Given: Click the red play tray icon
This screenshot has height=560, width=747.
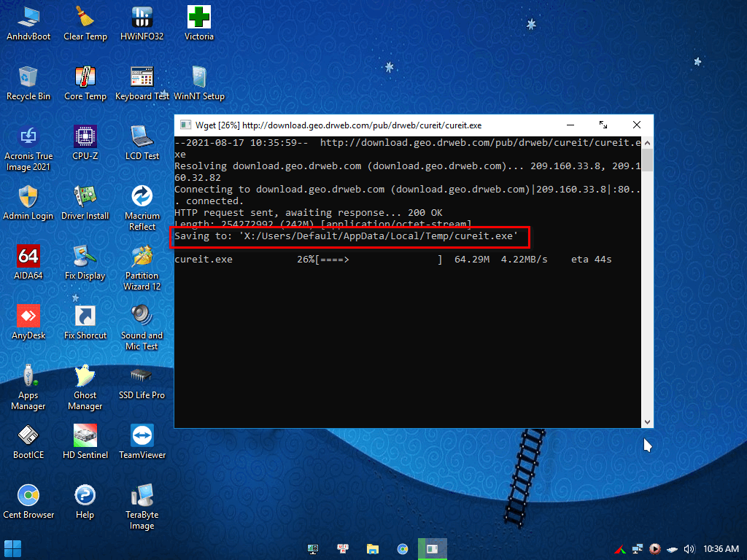Looking at the screenshot, I should click(655, 549).
